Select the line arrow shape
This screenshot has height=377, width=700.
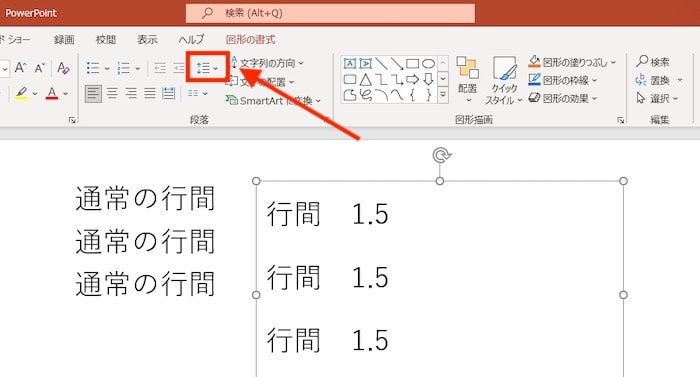pyautogui.click(x=397, y=63)
